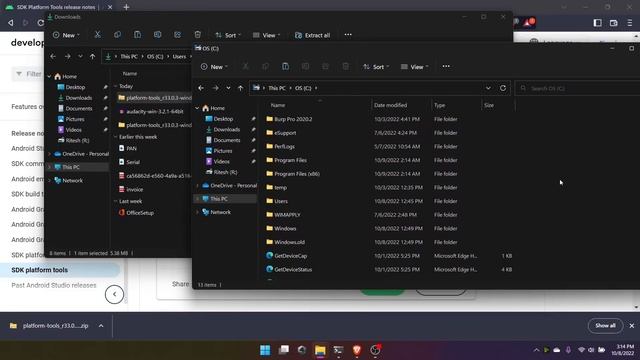The image size is (640, 360).
Task: Go back in OS (C:) window
Action: [201, 88]
